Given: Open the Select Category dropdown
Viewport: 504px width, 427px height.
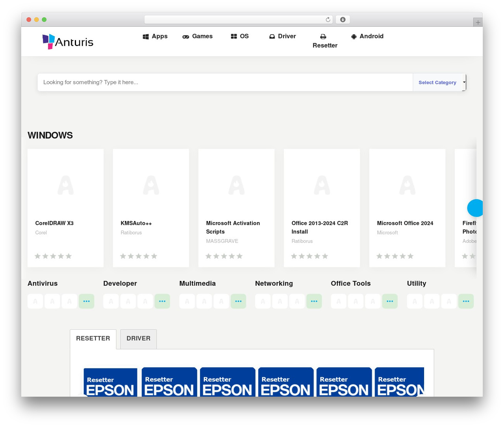Looking at the screenshot, I should tap(439, 82).
